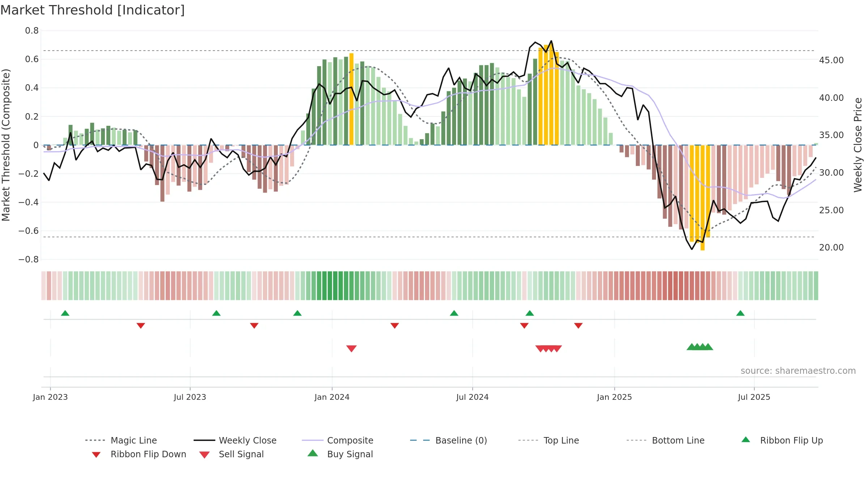The height and width of the screenshot is (488, 868).
Task: Click the Market Threshold (Composite) axis title
Action: (6, 145)
